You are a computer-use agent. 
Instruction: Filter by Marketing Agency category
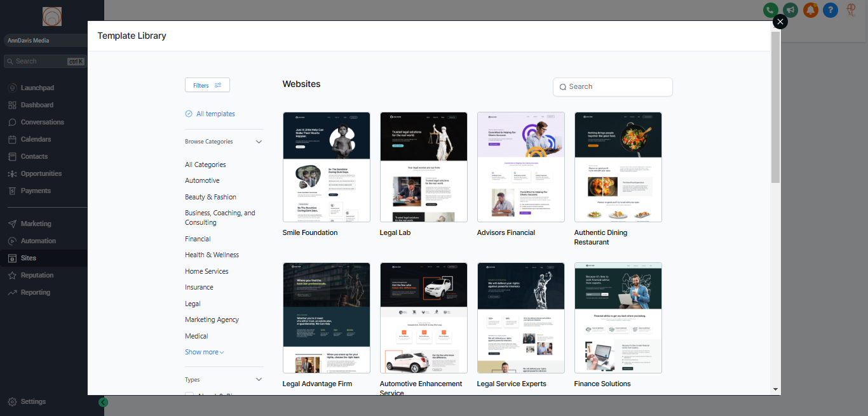tap(212, 320)
